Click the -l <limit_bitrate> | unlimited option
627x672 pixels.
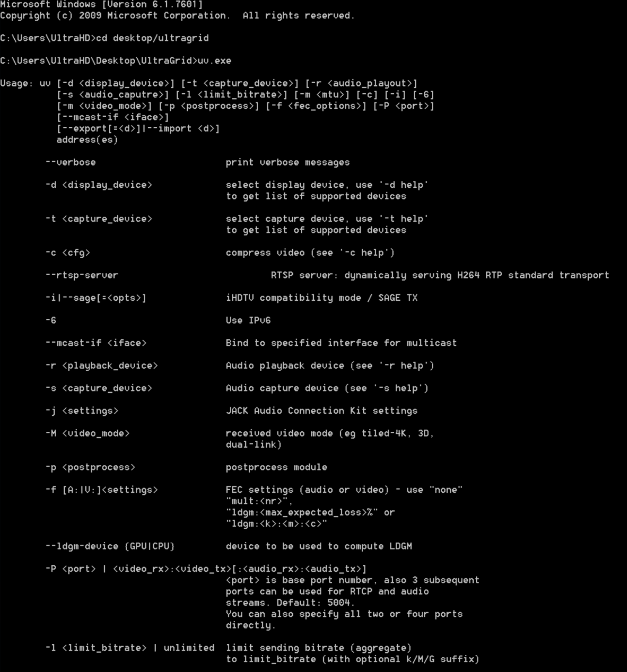(x=130, y=648)
